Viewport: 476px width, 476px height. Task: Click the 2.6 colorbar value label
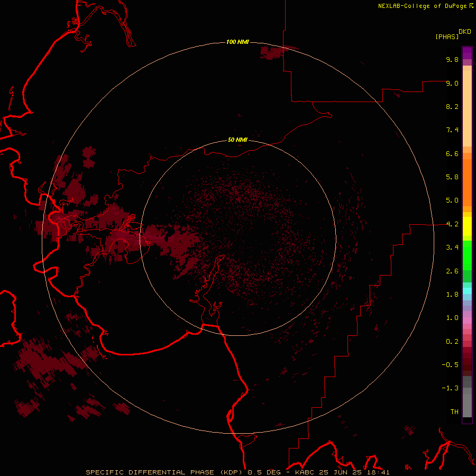tap(452, 271)
